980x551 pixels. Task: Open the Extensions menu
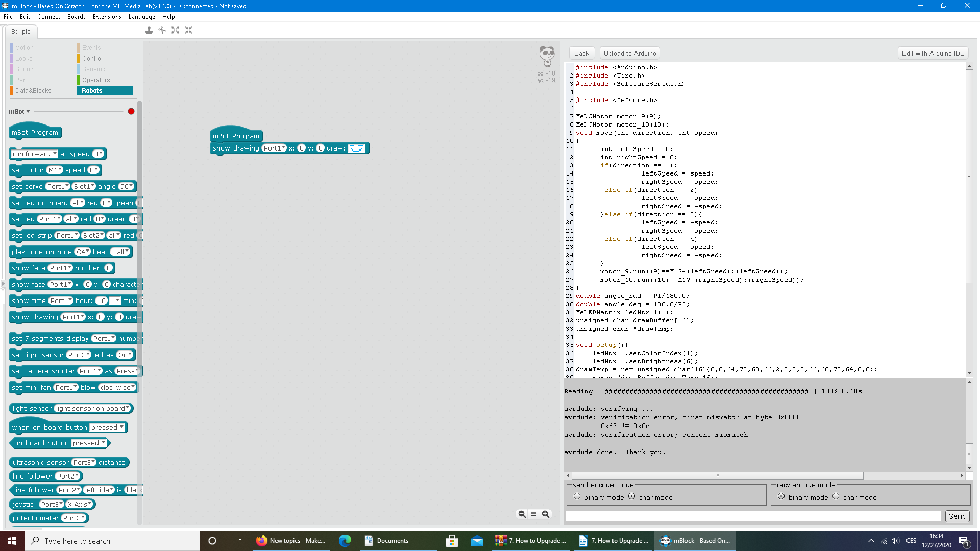tap(107, 17)
